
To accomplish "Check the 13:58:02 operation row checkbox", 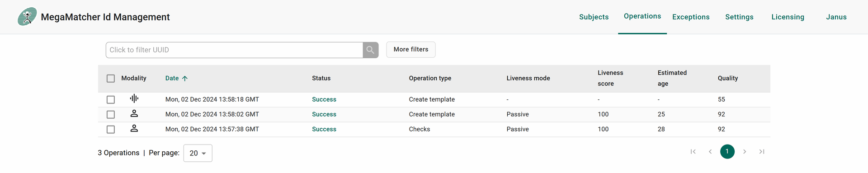I will (111, 114).
